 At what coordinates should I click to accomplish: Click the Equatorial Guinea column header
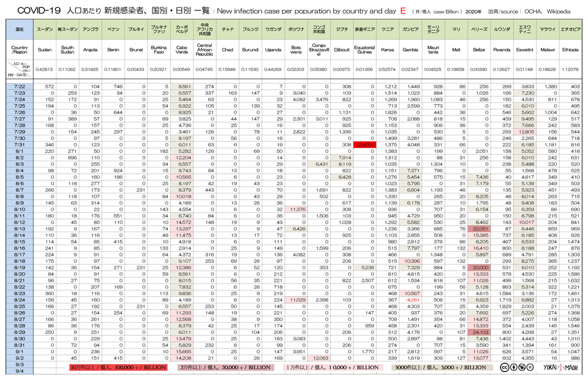(x=365, y=50)
